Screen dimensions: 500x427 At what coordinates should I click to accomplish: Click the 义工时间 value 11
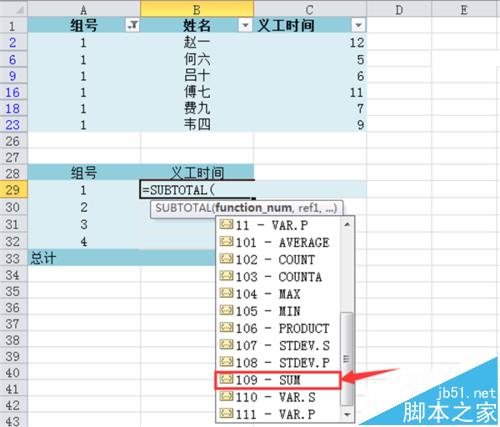coord(310,92)
